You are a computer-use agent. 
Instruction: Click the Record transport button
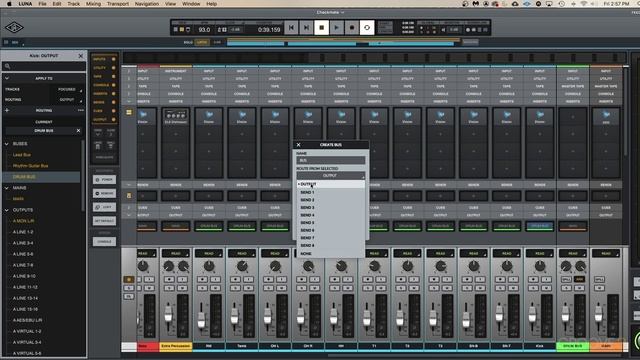pos(351,28)
